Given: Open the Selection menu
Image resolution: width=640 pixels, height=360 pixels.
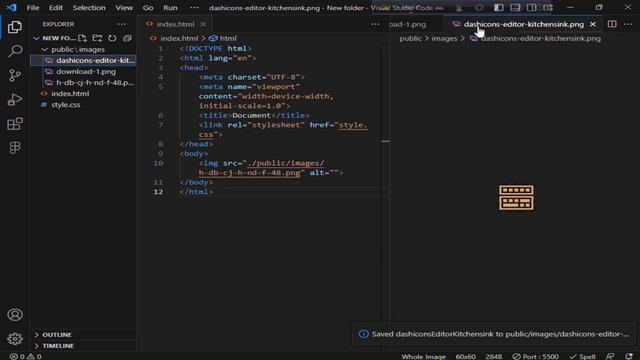Looking at the screenshot, I should point(89,7).
